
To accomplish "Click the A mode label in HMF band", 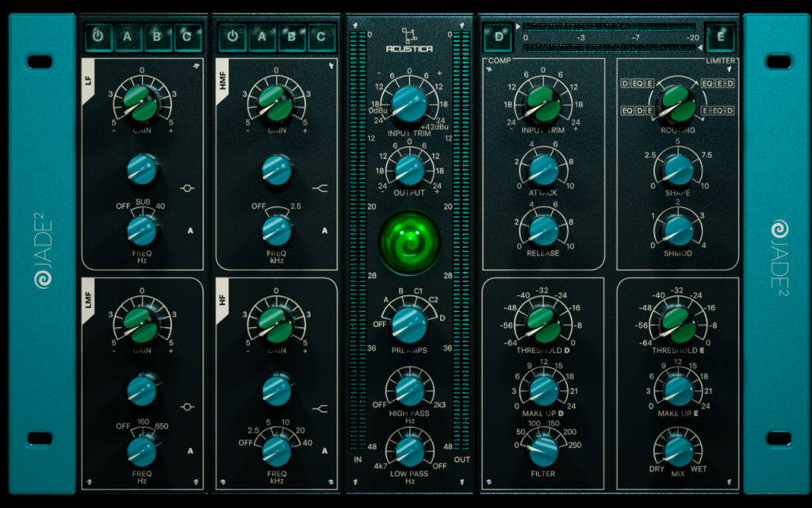I will (324, 231).
